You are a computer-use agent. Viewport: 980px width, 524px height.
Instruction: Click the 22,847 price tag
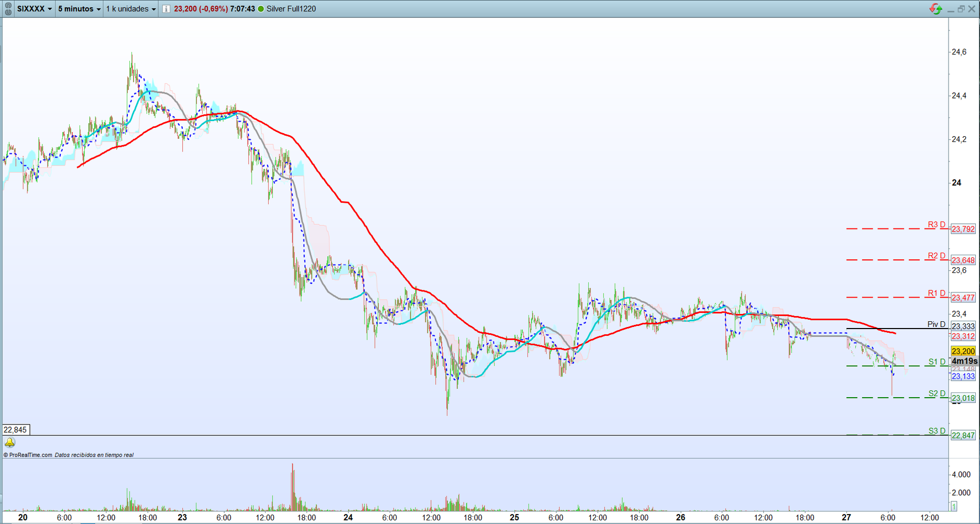[963, 435]
